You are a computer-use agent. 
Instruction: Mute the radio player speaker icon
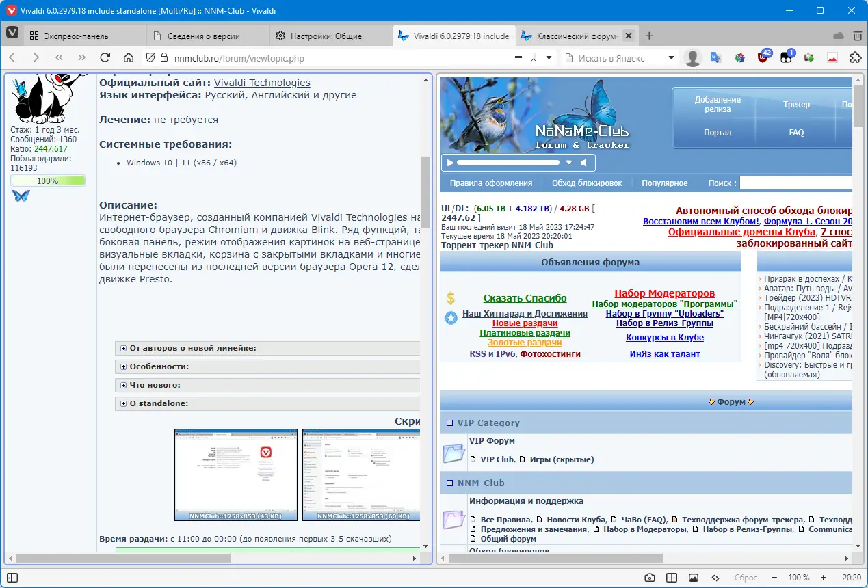tap(584, 163)
